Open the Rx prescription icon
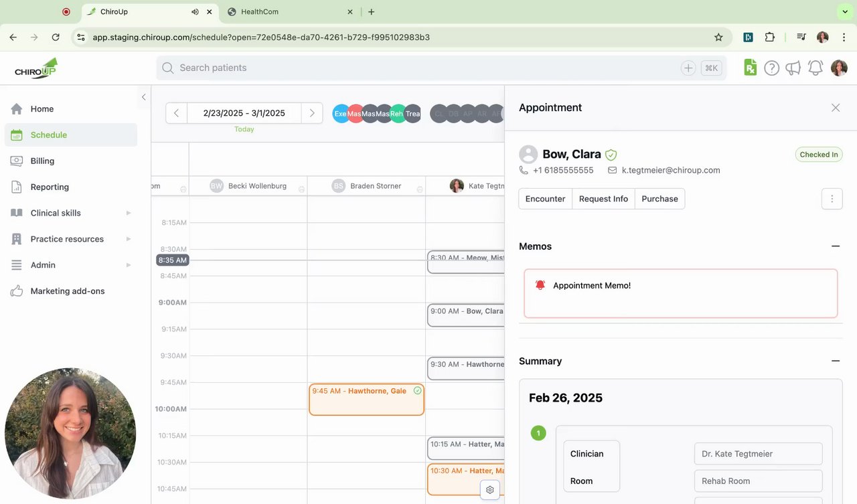 [751, 68]
